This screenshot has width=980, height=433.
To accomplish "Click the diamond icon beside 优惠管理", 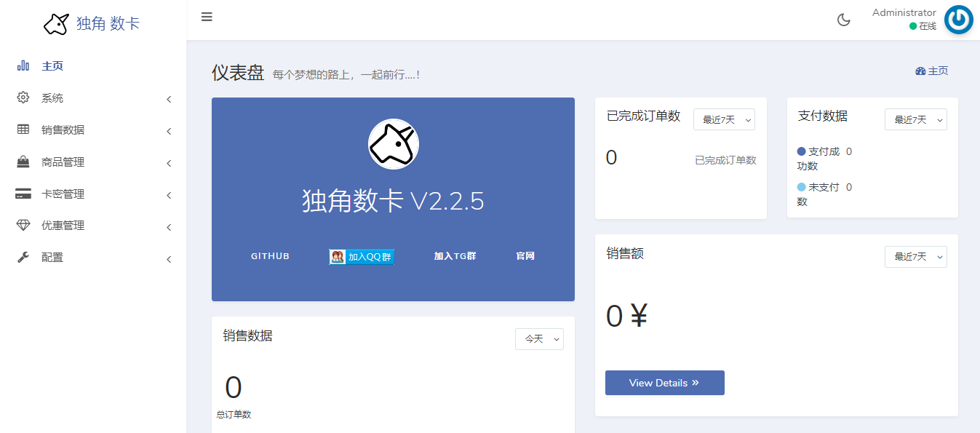I will (23, 226).
